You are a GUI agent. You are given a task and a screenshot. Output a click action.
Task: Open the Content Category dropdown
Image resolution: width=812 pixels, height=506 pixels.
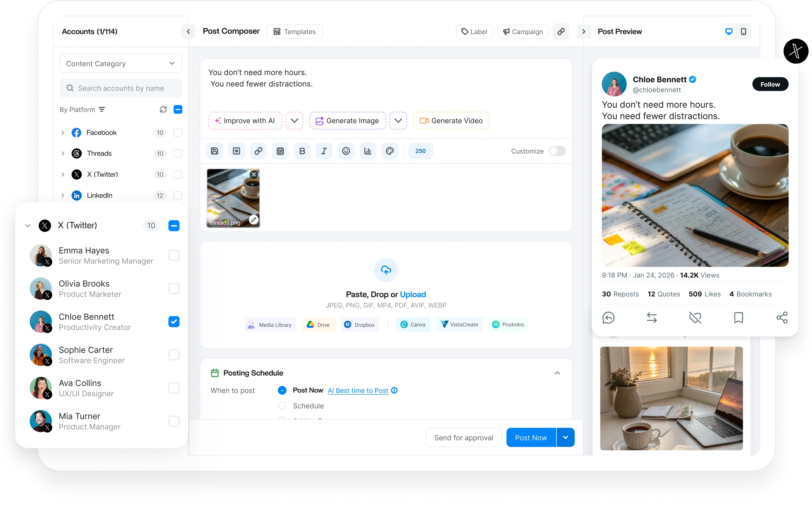(x=121, y=64)
